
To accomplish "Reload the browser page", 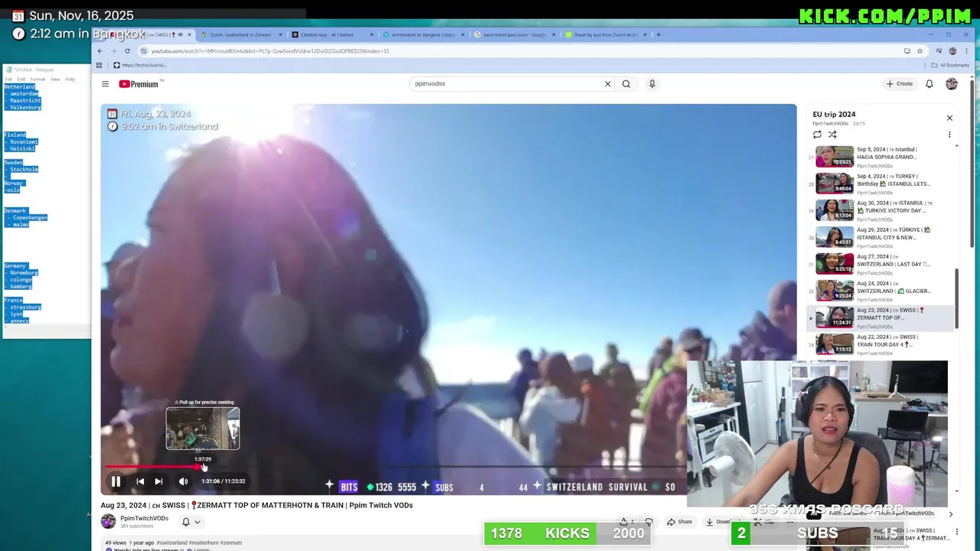I will [127, 51].
